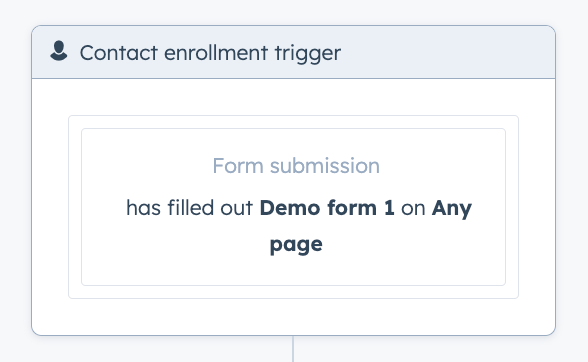Click the bold Demo form 1 text
Image resolution: width=588 pixels, height=362 pixels.
click(327, 208)
